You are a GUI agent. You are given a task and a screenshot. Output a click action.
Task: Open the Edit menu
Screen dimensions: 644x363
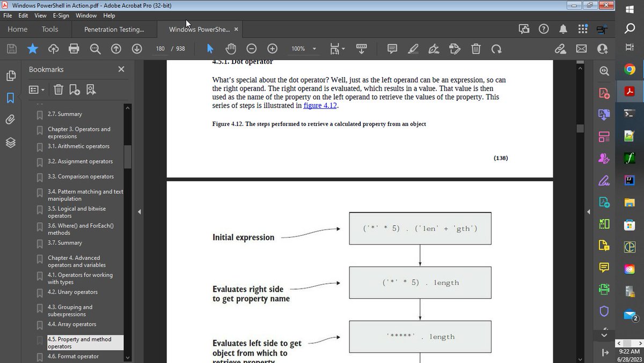tap(23, 16)
